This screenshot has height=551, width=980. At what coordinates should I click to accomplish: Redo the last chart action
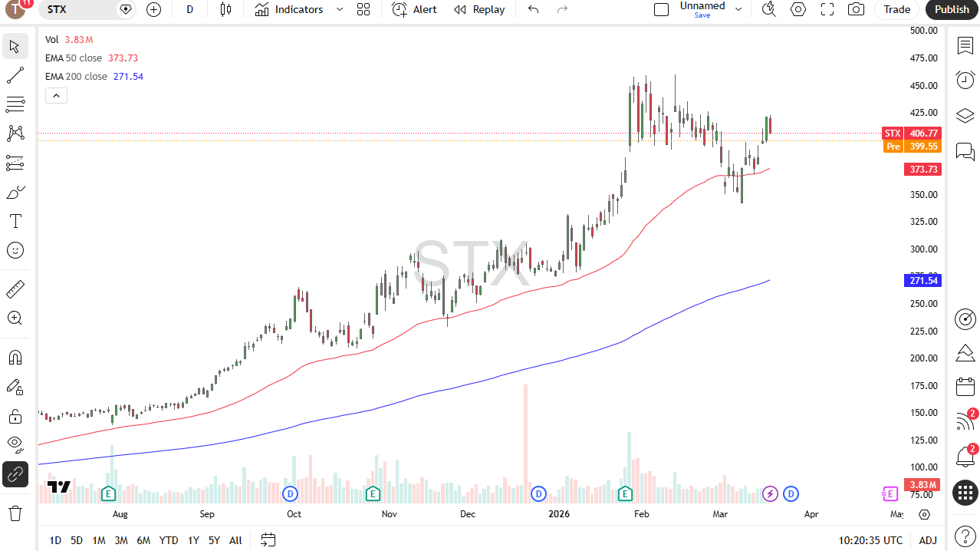pyautogui.click(x=563, y=9)
